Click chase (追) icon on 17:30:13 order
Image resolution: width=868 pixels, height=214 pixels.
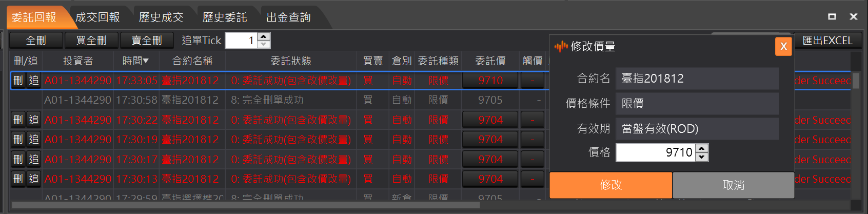34,179
